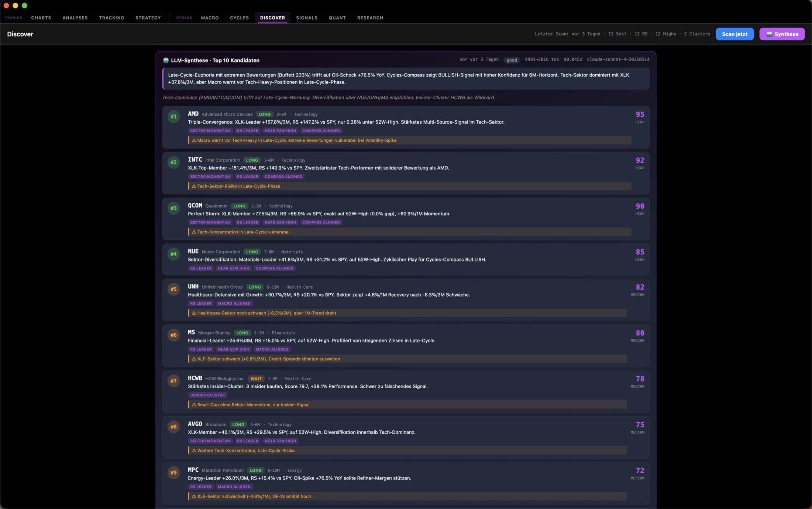Click the NUE ticker symbol
Screen dimensions: 812x509
tap(193, 251)
